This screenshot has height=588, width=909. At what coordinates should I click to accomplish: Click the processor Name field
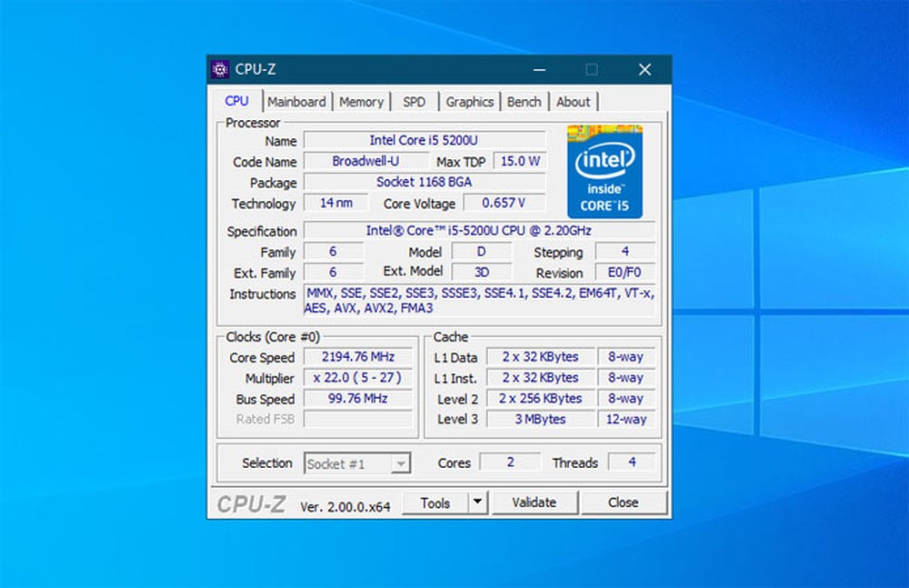424,140
